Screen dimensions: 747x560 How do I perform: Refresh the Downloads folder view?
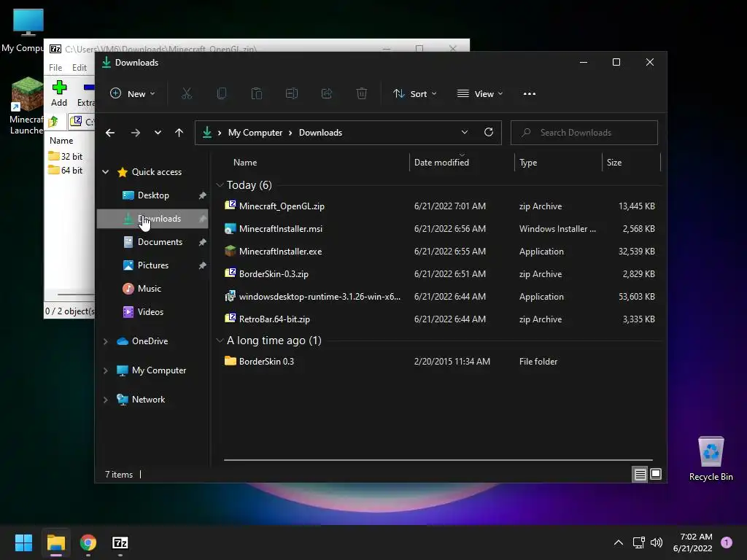point(488,133)
